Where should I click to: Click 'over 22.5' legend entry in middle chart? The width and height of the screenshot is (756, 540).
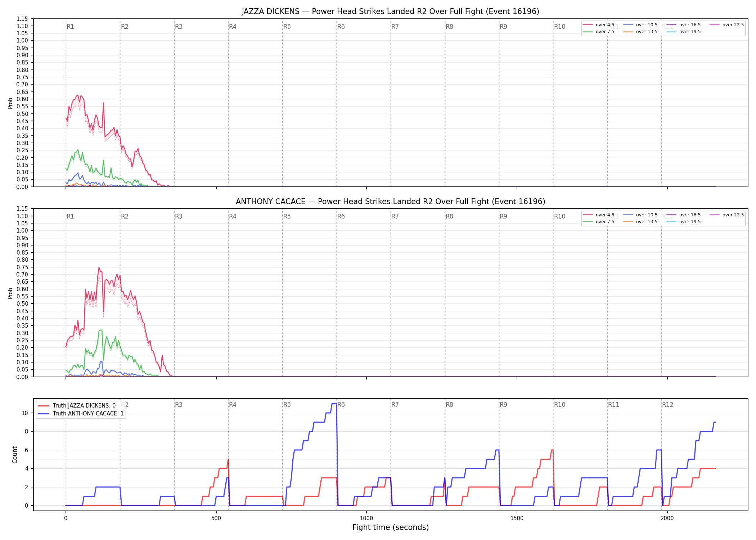click(727, 215)
